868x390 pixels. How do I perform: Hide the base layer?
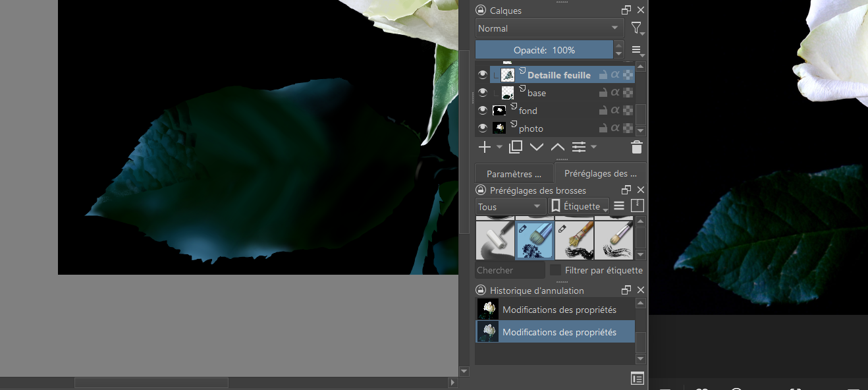[483, 93]
